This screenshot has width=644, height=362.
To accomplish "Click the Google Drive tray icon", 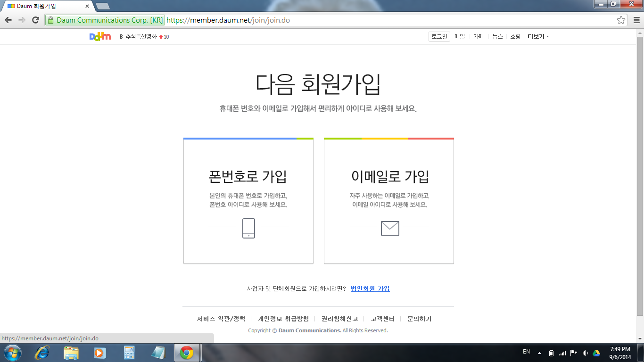I will (596, 353).
